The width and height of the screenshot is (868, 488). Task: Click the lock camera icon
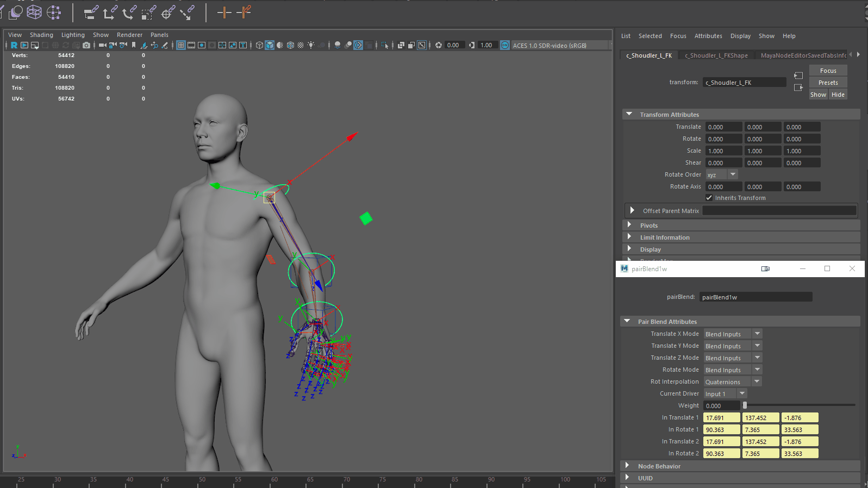(113, 45)
